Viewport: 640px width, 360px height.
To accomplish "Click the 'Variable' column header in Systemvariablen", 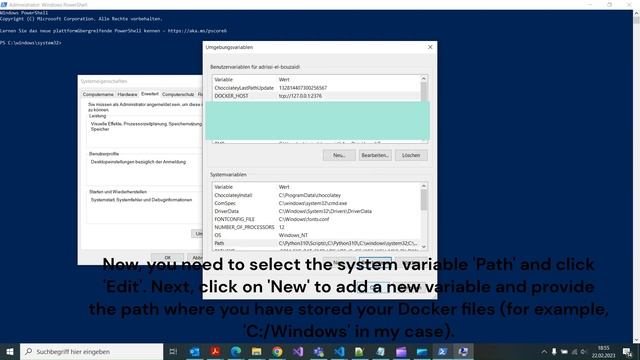I will click(244, 187).
